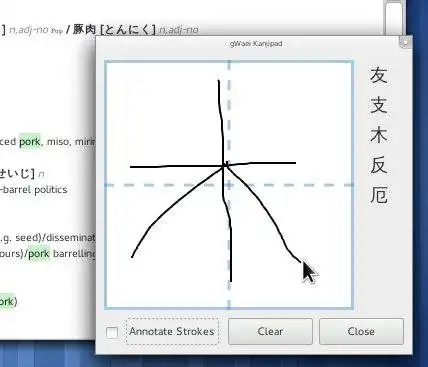Click the Annotate Strokes label
This screenshot has height=367, width=428.
pyautogui.click(x=172, y=331)
